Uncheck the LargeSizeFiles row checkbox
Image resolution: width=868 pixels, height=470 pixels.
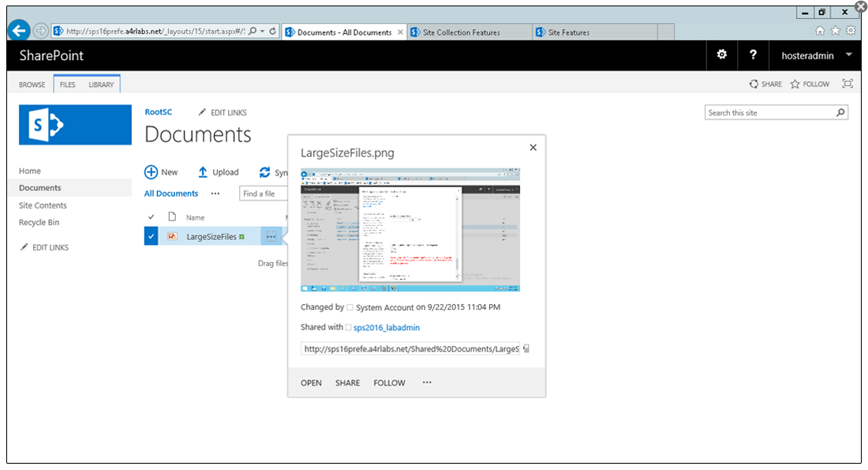(152, 236)
